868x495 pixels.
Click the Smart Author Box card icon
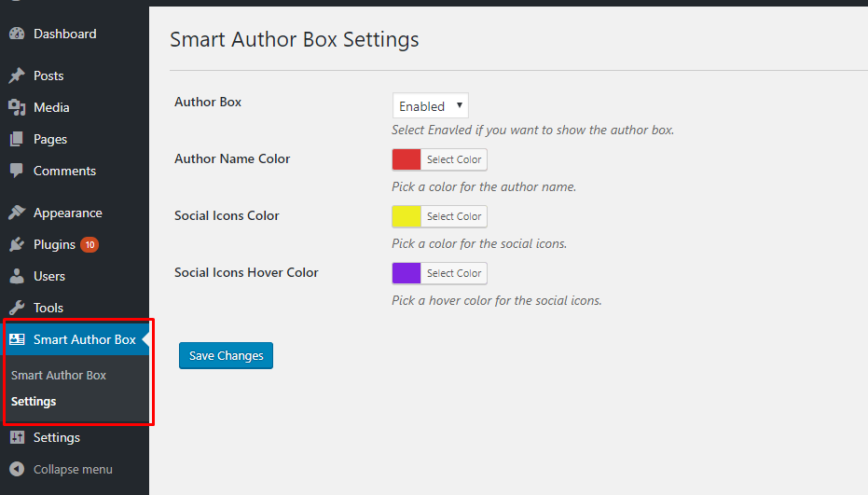point(17,339)
